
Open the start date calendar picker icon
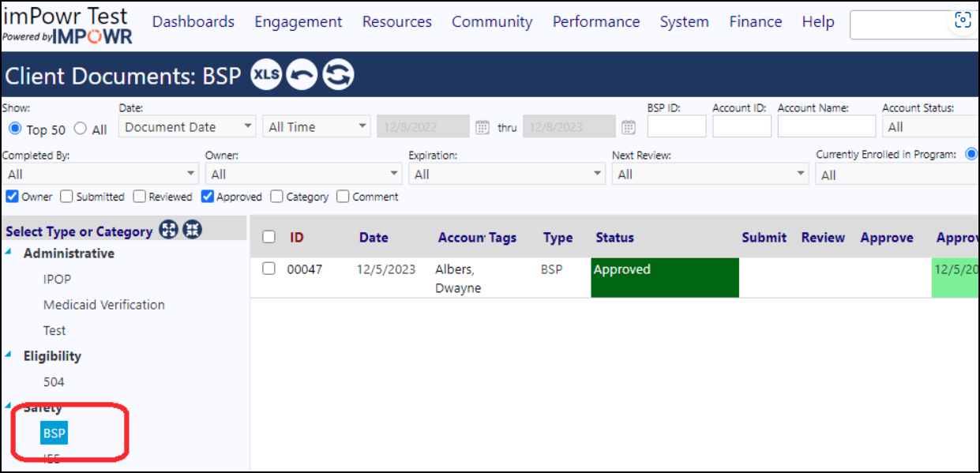click(482, 127)
